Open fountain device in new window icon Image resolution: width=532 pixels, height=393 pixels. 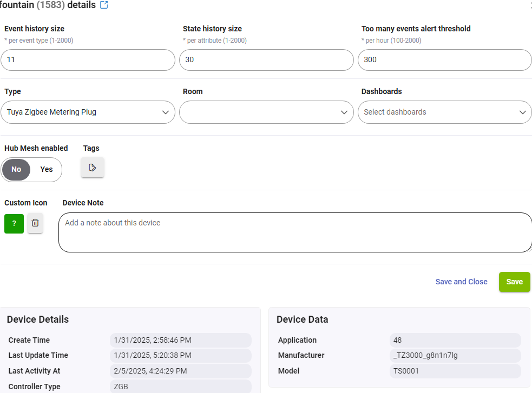point(104,5)
